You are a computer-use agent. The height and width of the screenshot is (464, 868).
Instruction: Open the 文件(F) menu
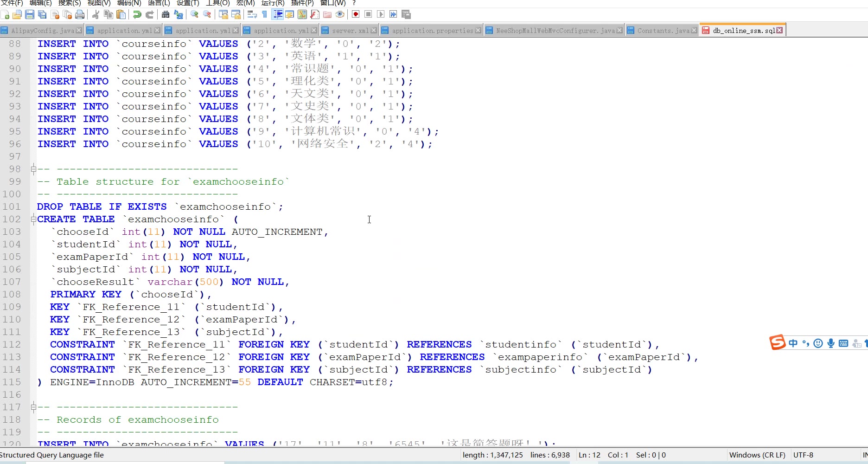(12, 3)
